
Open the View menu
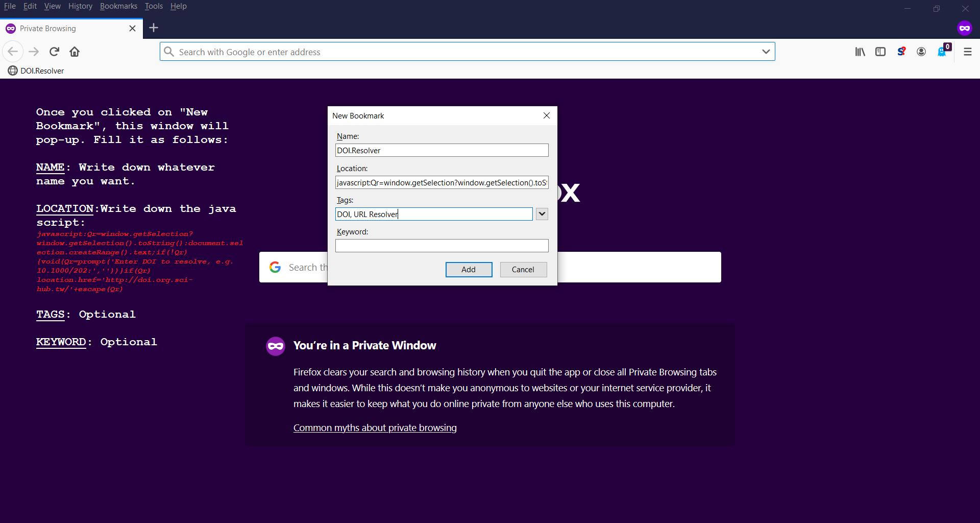coord(52,6)
